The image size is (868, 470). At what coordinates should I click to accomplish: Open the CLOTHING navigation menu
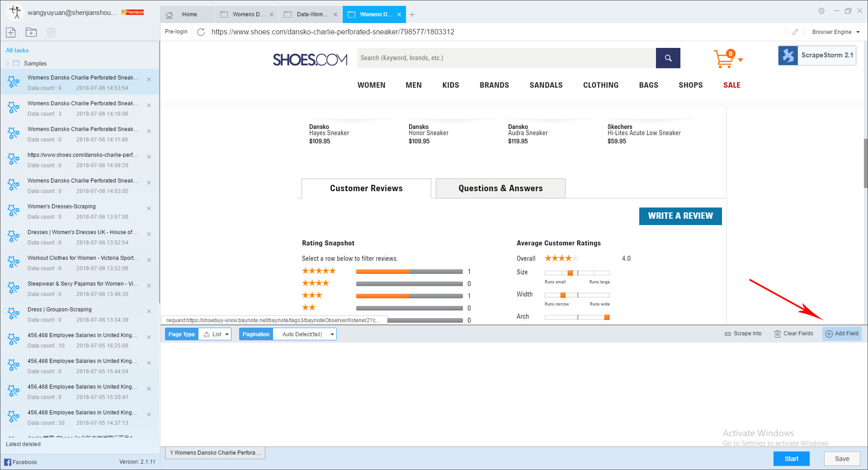tap(601, 85)
